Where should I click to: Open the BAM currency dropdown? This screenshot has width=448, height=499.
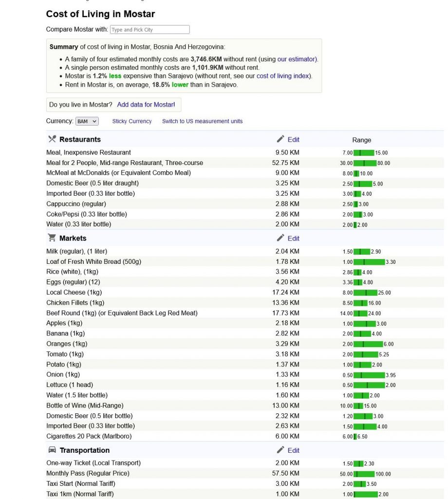click(87, 121)
